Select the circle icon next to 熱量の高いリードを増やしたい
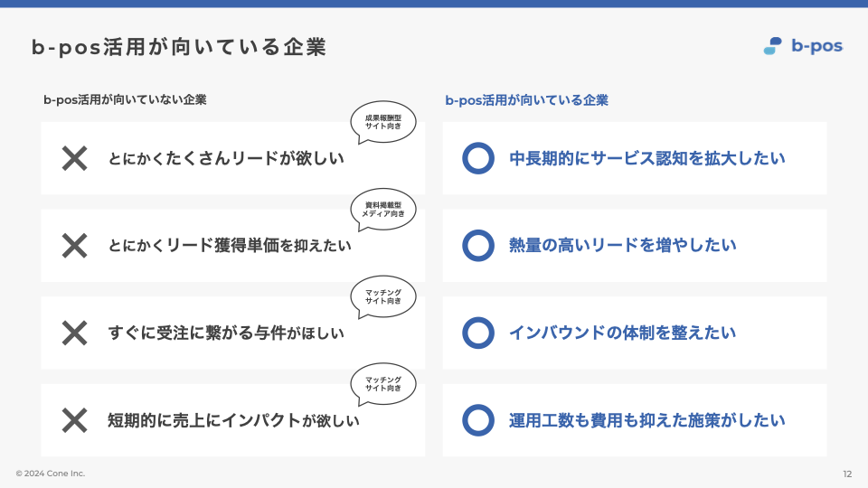This screenshot has width=868, height=488. [477, 246]
